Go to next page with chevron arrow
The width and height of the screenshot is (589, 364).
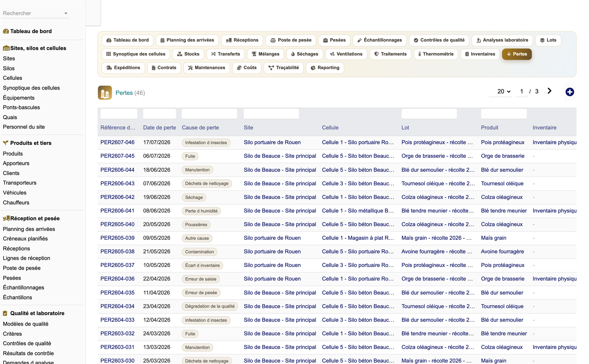click(549, 91)
